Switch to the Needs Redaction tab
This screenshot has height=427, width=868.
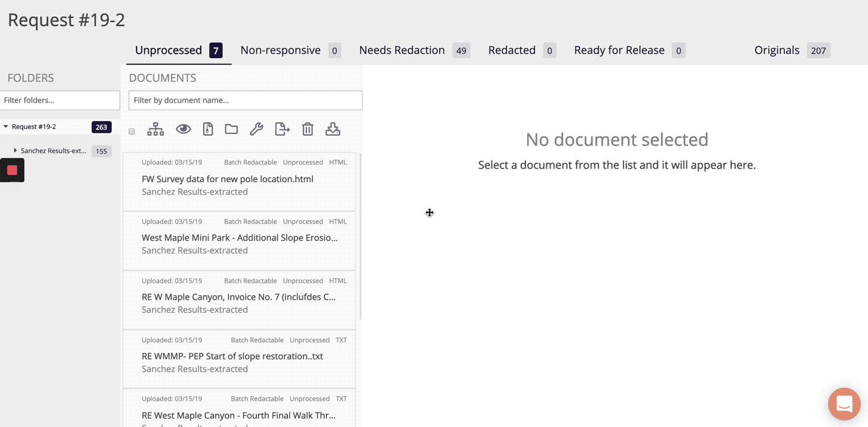click(x=402, y=50)
